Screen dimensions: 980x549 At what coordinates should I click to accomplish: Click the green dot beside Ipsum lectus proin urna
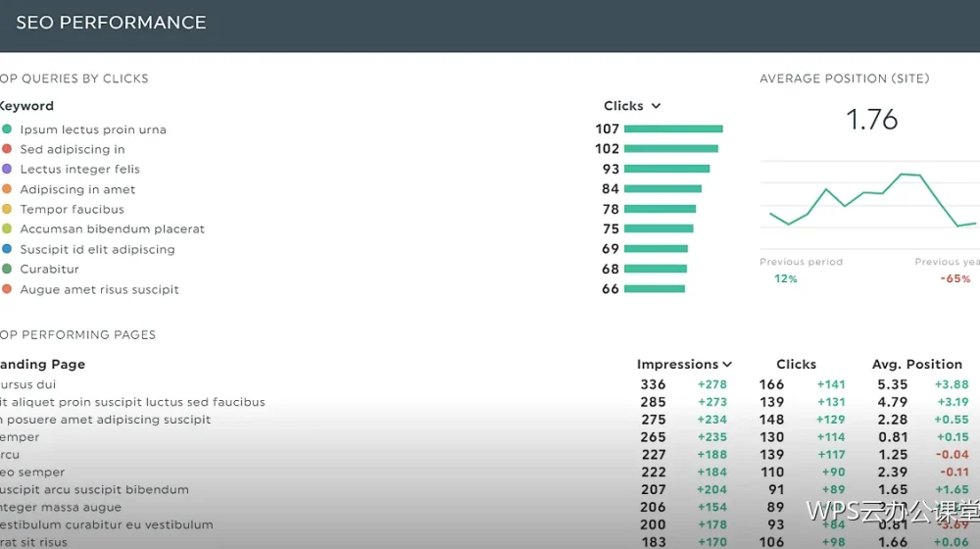click(7, 128)
